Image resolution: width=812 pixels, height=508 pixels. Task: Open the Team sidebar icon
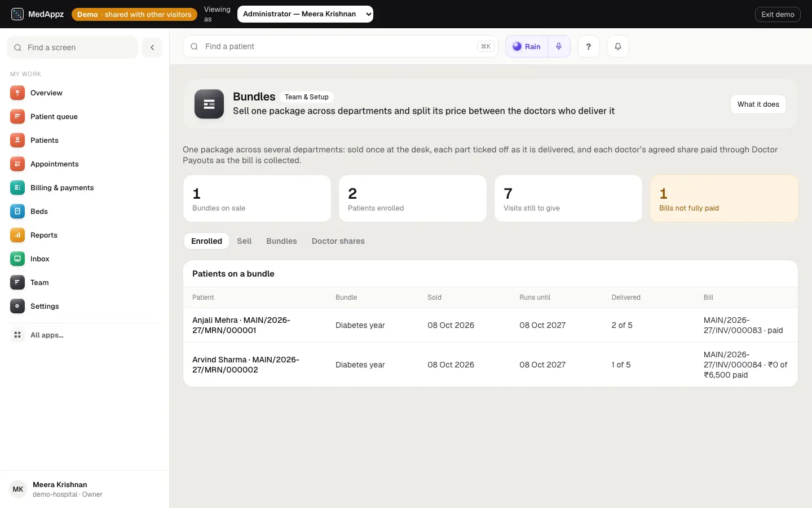pyautogui.click(x=17, y=282)
